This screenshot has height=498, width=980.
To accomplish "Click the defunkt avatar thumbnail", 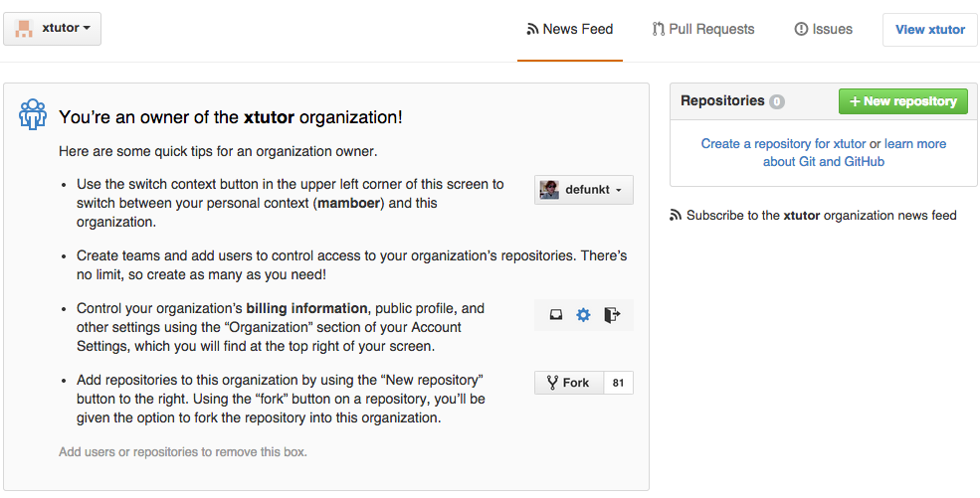I will click(549, 190).
